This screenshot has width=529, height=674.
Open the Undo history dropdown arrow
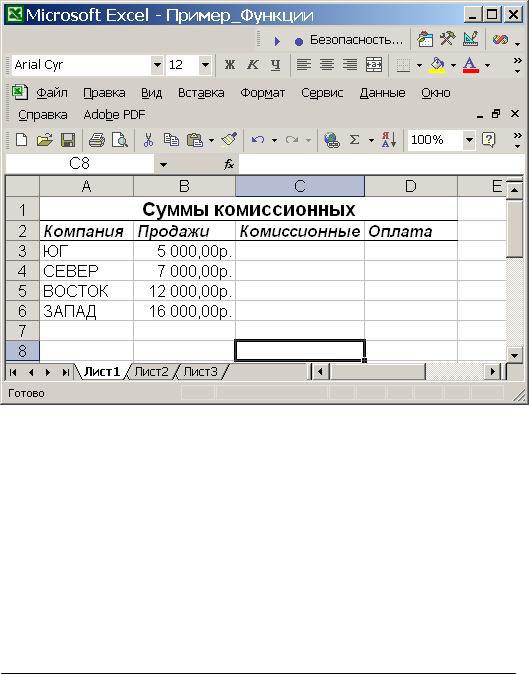point(274,140)
